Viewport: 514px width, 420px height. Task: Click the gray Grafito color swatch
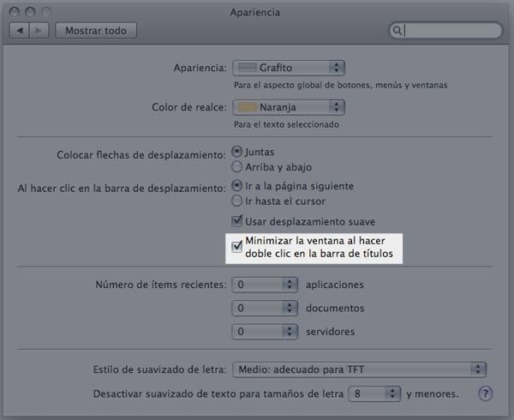[x=247, y=68]
